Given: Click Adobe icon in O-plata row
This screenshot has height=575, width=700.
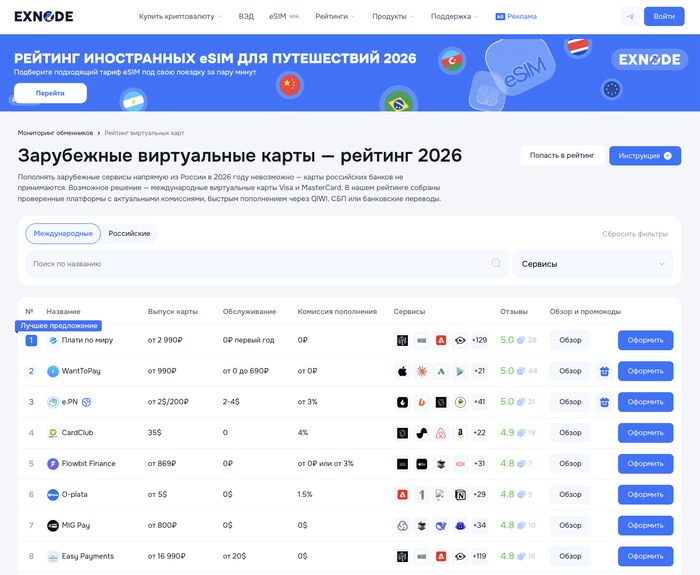Looking at the screenshot, I should point(402,494).
